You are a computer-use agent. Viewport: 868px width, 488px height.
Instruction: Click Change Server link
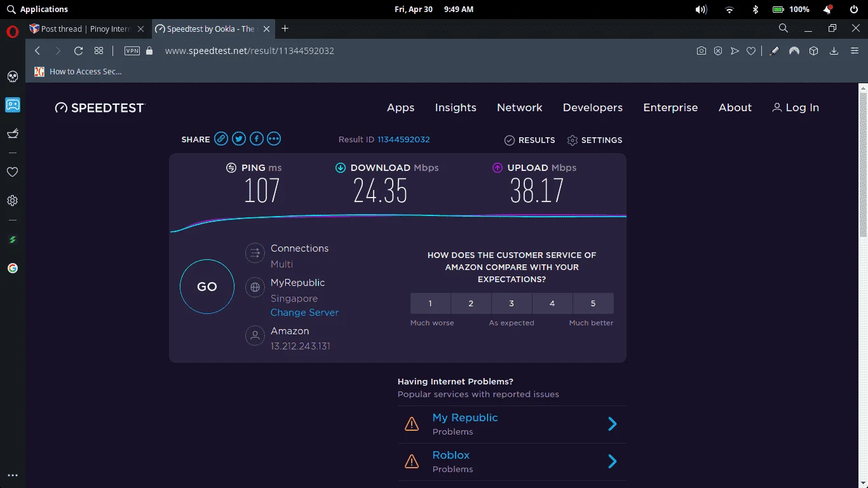(304, 313)
